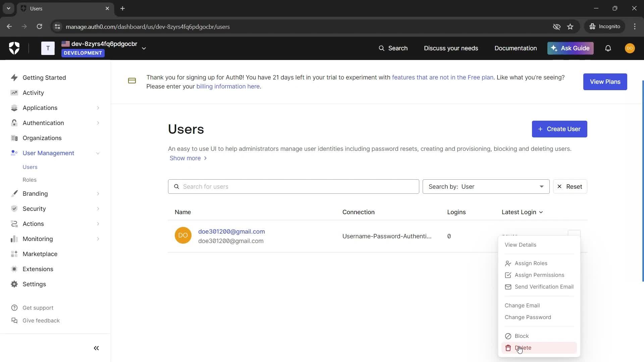The height and width of the screenshot is (362, 644).
Task: Select Assign Permissions in context menu
Action: 539,275
